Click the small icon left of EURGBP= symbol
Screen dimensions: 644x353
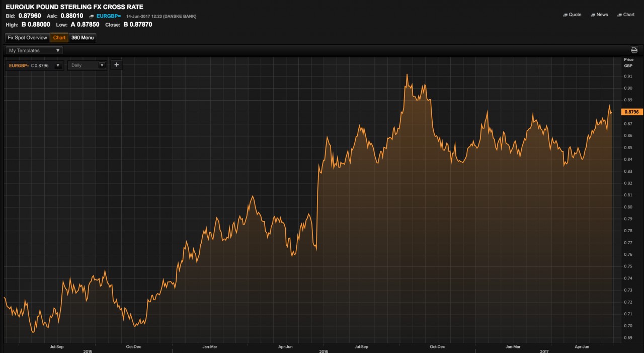(91, 17)
